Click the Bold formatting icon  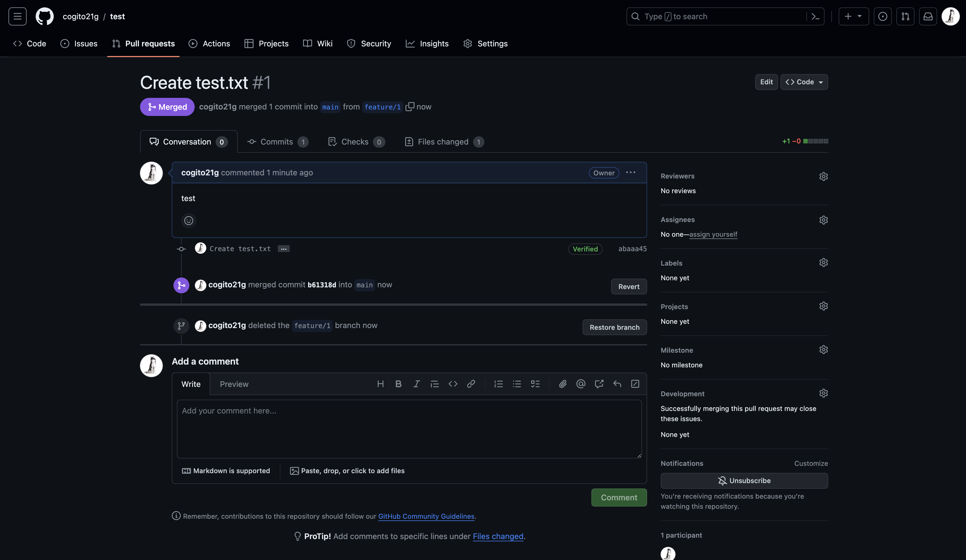(398, 384)
